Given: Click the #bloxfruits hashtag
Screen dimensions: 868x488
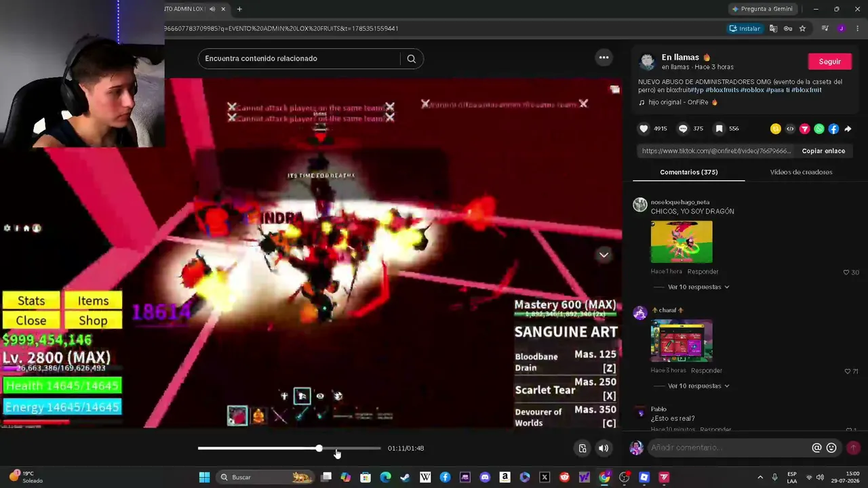Looking at the screenshot, I should tap(722, 90).
